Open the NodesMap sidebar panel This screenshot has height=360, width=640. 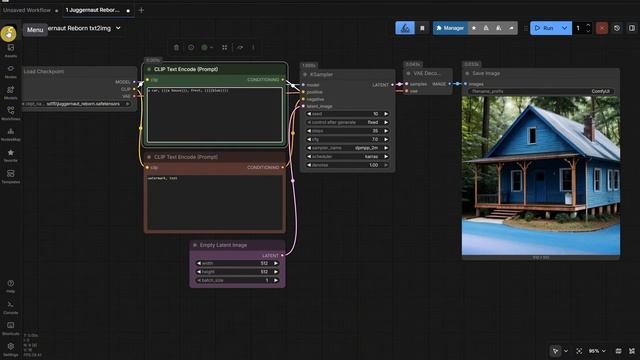11,134
